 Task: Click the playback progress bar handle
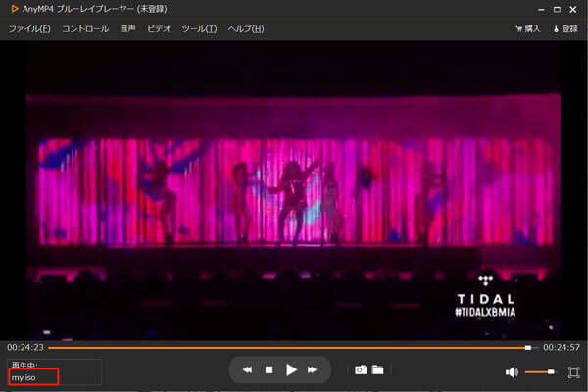click(528, 348)
